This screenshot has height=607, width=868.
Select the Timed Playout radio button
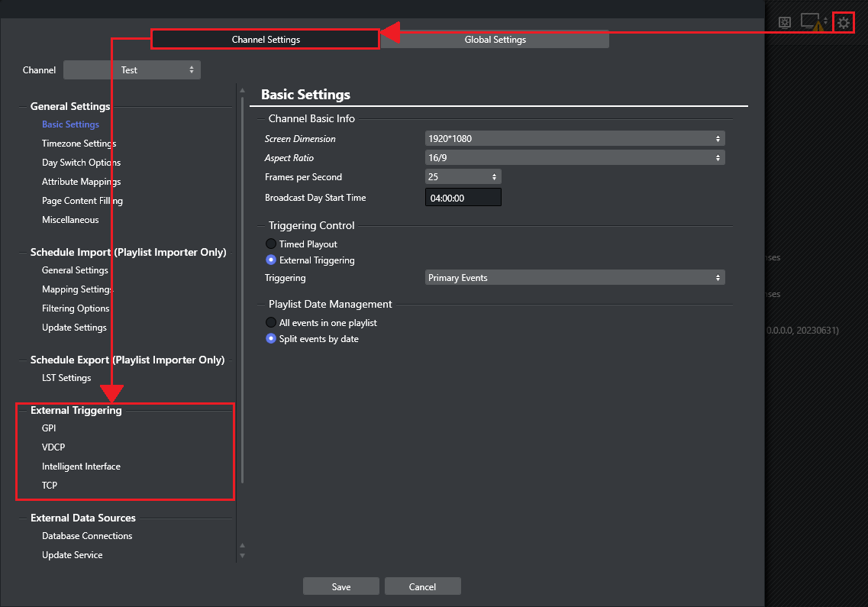(271, 244)
